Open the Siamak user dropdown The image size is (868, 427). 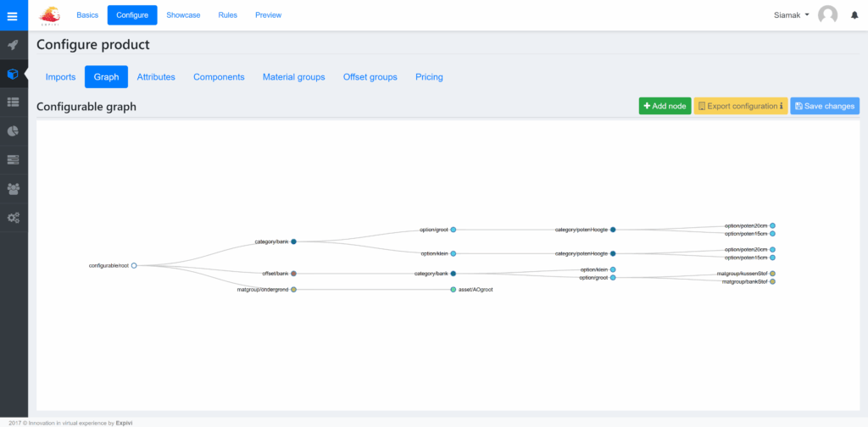792,15
